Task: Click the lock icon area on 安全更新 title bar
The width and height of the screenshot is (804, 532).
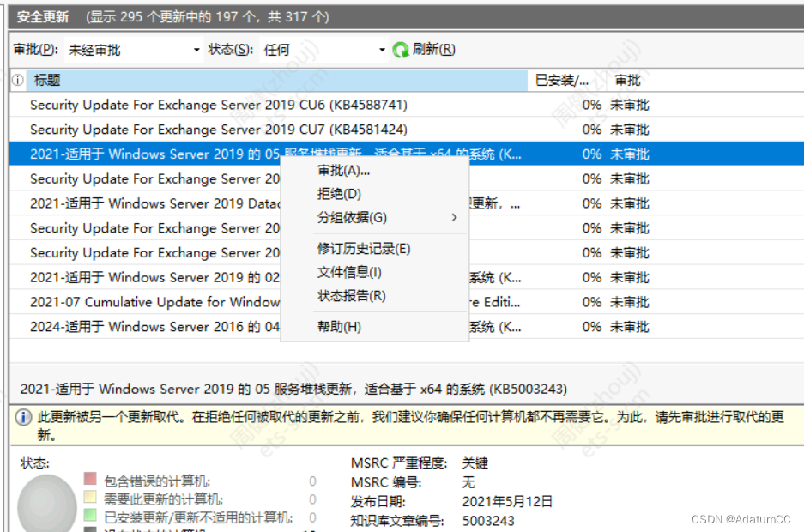Action: 13,16
